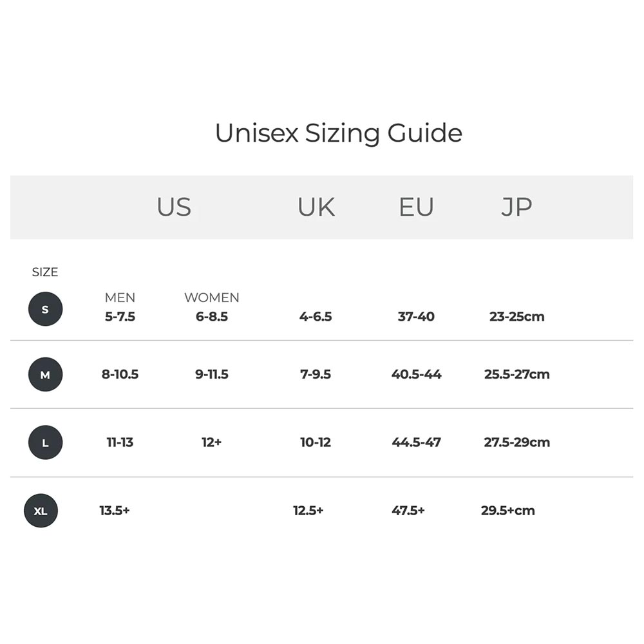Viewport: 644px width, 644px height.
Task: Click the L size circle badge
Action: pyautogui.click(x=45, y=442)
